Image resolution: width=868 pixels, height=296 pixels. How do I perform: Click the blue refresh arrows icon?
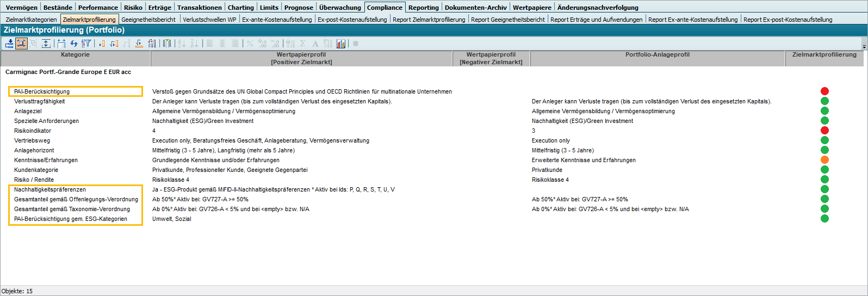(x=74, y=44)
